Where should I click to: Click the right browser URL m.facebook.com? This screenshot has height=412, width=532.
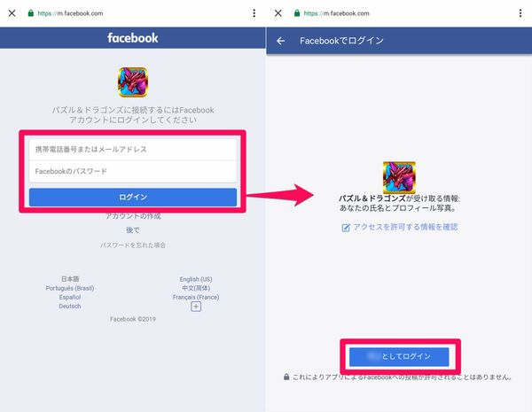pos(336,13)
